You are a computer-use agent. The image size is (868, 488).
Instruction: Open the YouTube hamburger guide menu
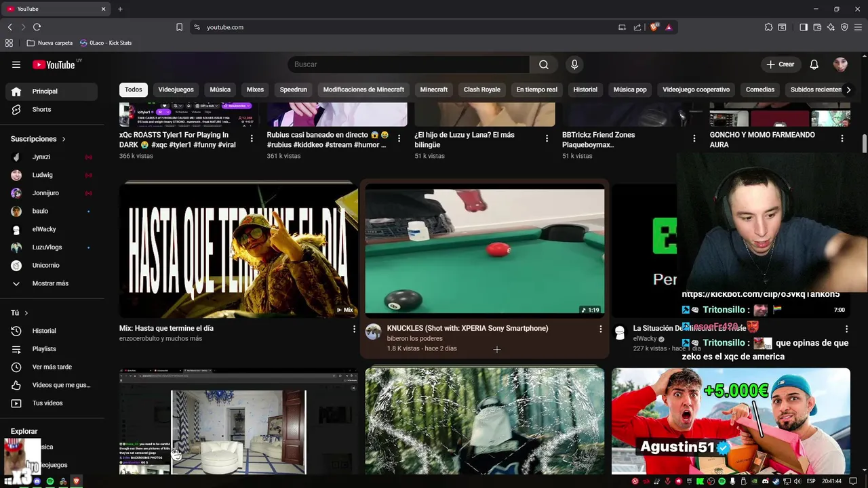pos(16,64)
